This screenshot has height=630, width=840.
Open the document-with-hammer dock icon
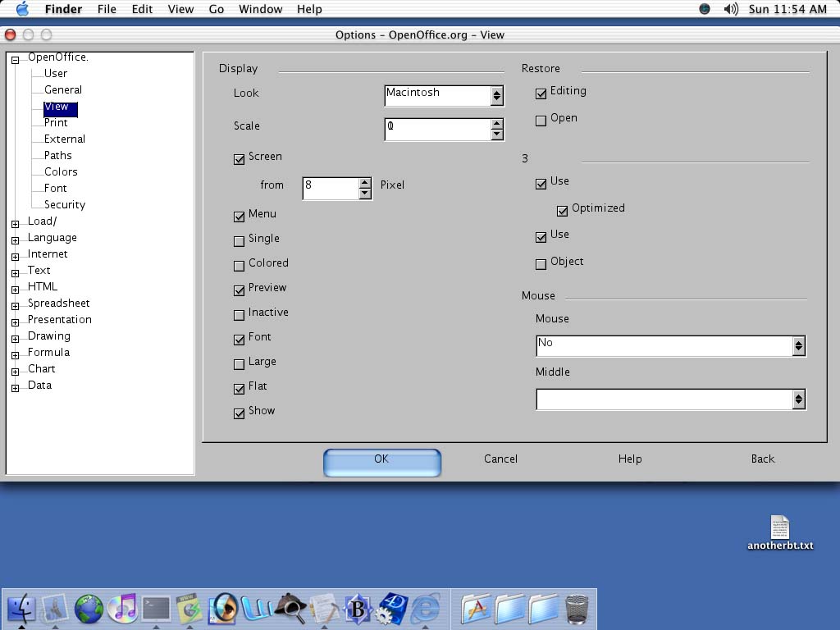click(x=323, y=609)
